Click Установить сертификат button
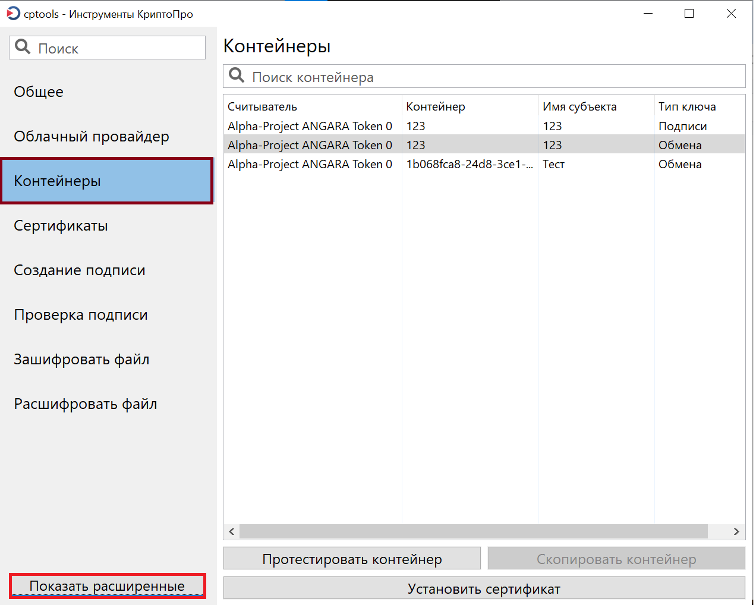 click(x=484, y=589)
